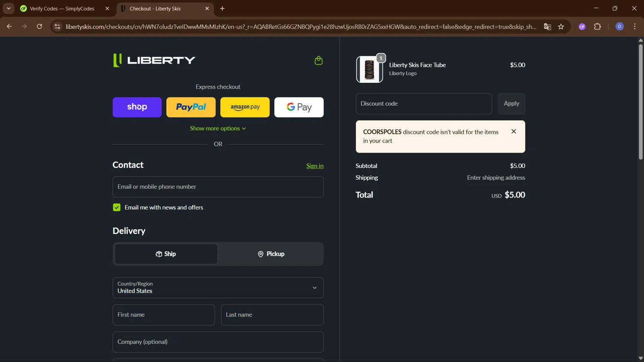Open the tab search dropdown arrow
This screenshot has height=362, width=644.
(x=9, y=9)
